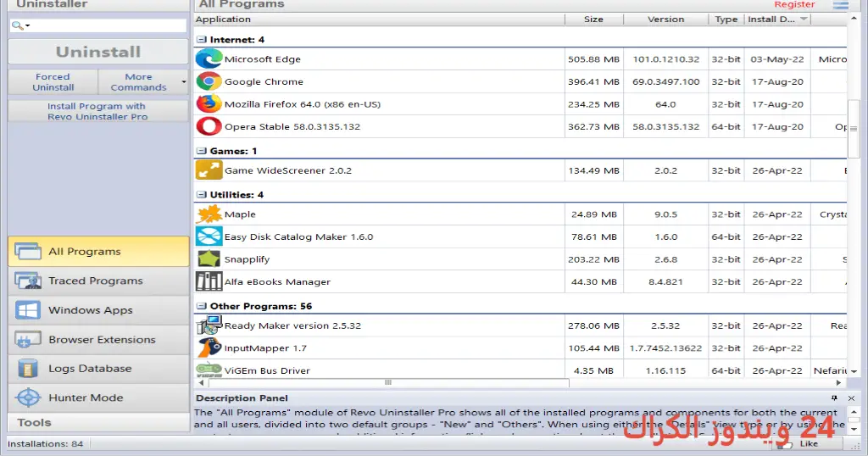Sort by the Install Date column
Image resolution: width=868 pixels, height=456 pixels.
click(778, 19)
